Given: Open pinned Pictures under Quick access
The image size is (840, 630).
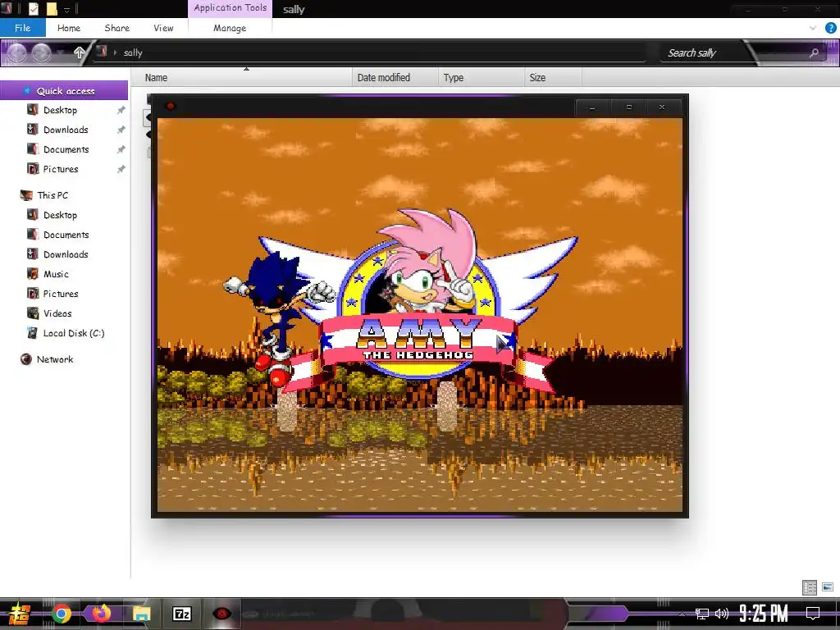Looking at the screenshot, I should (61, 169).
